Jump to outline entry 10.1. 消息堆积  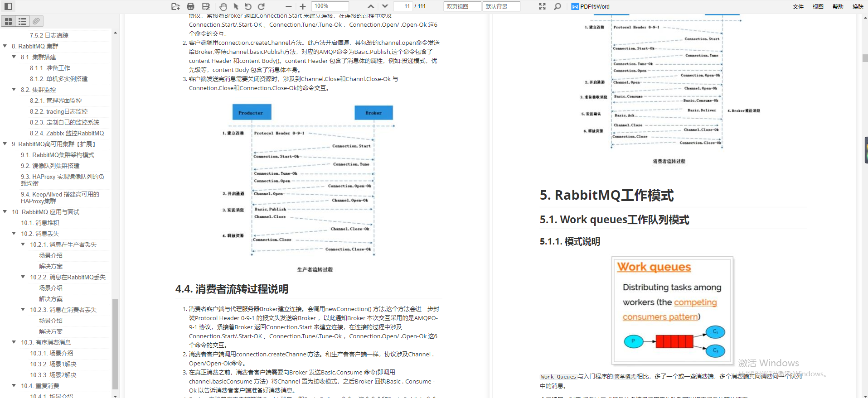click(40, 223)
